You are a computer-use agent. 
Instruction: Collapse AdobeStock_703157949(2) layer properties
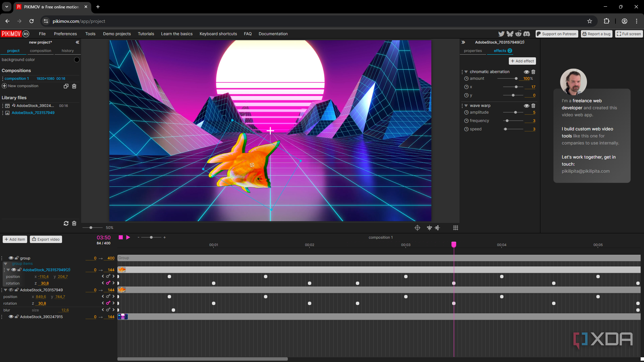8,270
